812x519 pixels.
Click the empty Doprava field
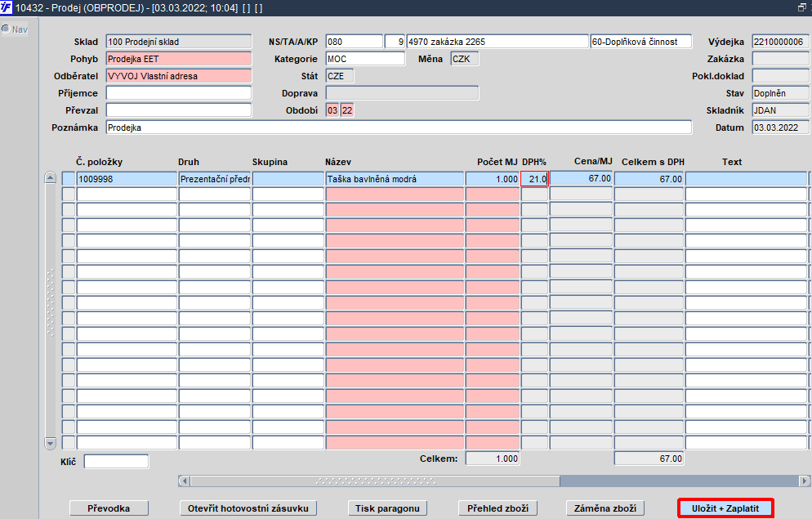(x=402, y=92)
